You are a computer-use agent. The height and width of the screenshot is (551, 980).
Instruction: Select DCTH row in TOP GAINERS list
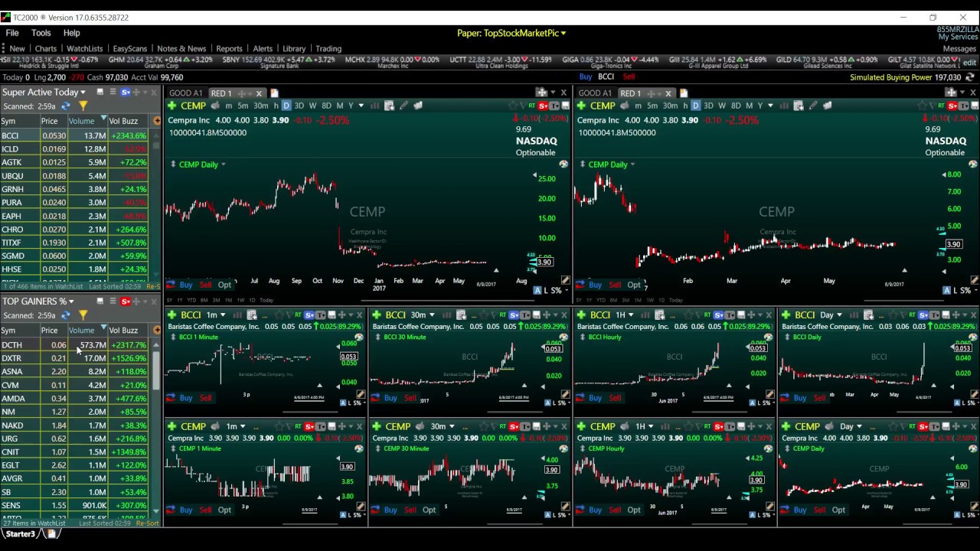pos(74,345)
